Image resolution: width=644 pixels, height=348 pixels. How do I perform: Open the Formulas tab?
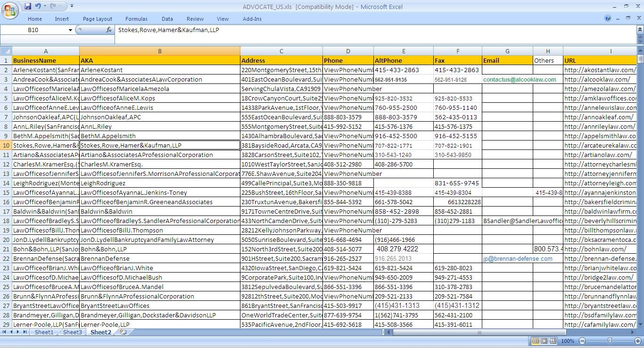pos(136,19)
